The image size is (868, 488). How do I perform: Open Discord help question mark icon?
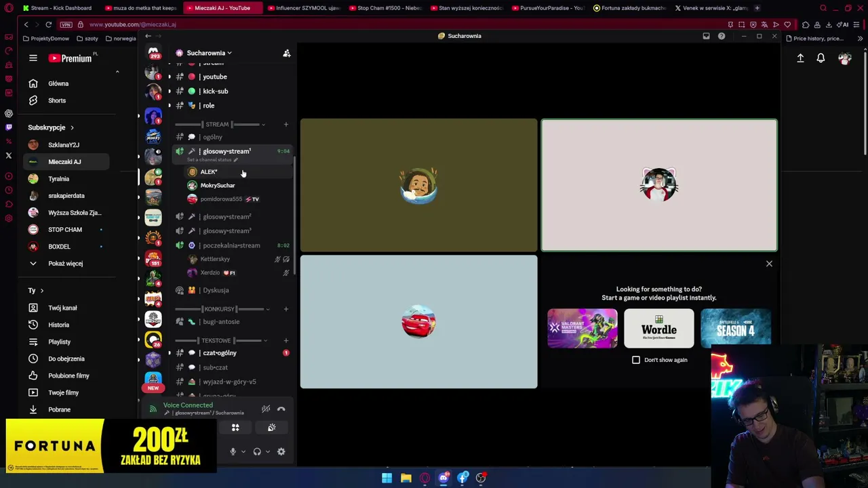pos(722,36)
